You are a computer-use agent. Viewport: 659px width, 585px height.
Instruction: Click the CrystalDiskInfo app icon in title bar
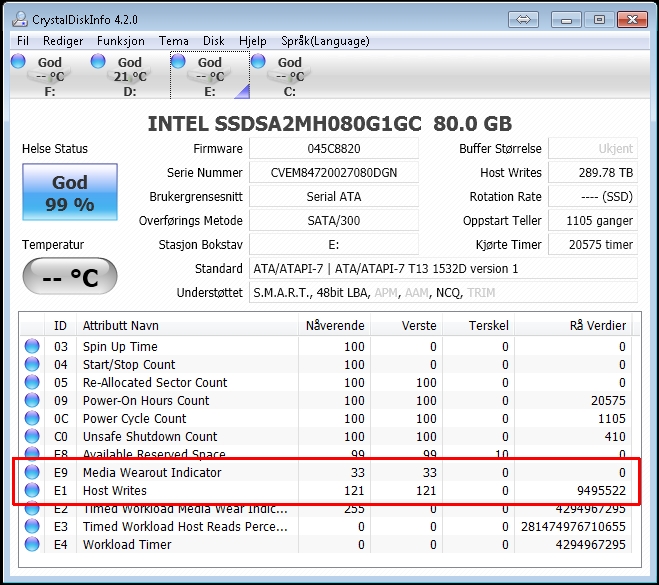pyautogui.click(x=20, y=19)
